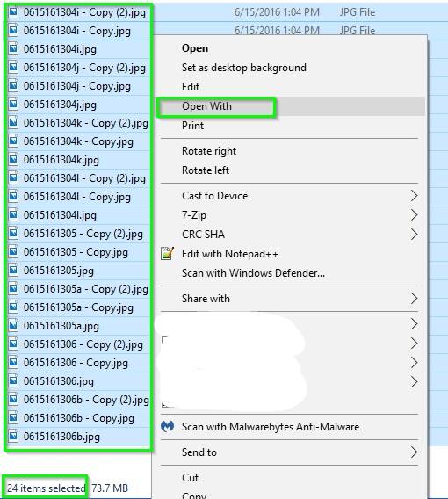Choose Edit from the context menu
Screen dimensions: 448x499
tap(191, 87)
